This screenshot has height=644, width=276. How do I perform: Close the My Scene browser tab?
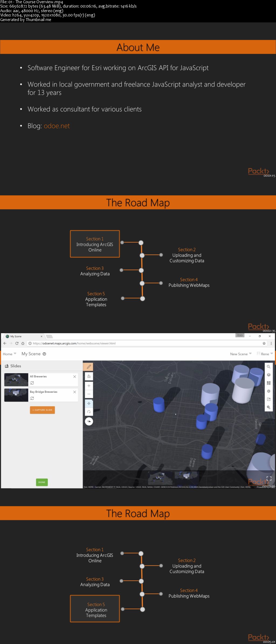[x=42, y=336]
